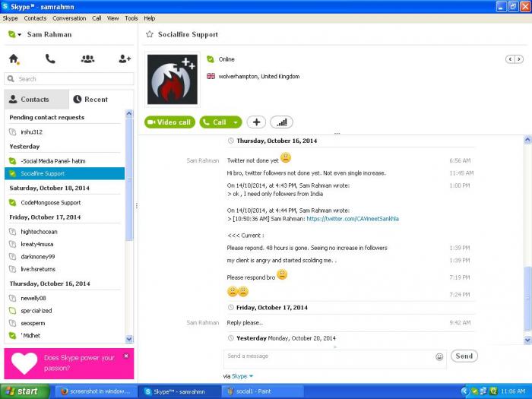532x399 pixels.
Task: Open the Help menu
Action: coord(149,18)
